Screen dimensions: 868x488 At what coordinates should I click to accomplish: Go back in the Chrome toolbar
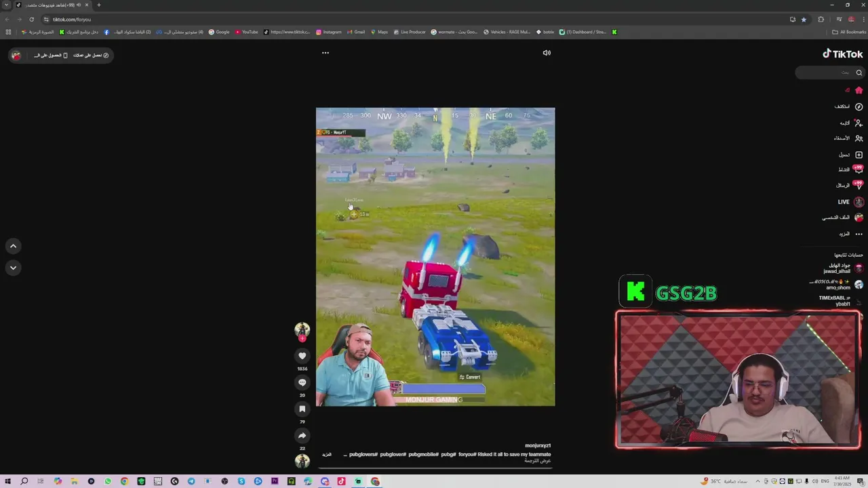coord(7,20)
